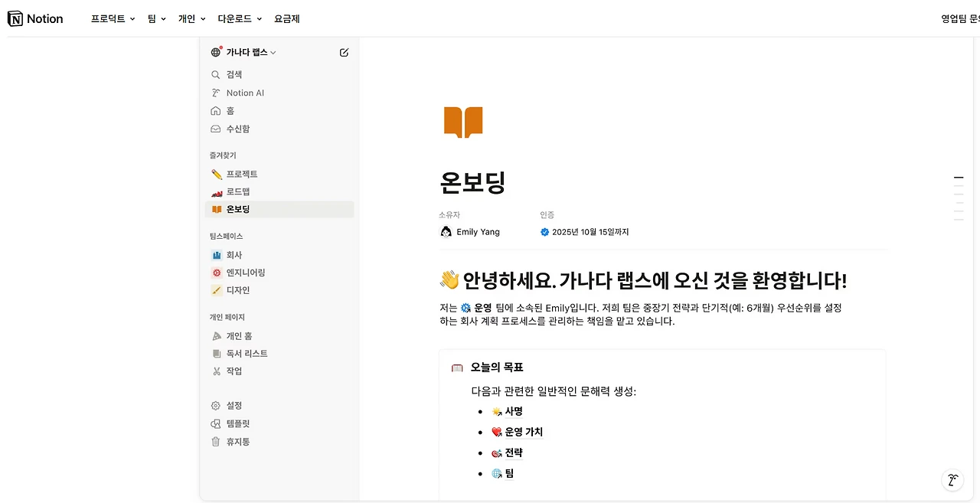The image size is (980, 503).
Task: Open the 템플릿 templates item
Action: 232,423
